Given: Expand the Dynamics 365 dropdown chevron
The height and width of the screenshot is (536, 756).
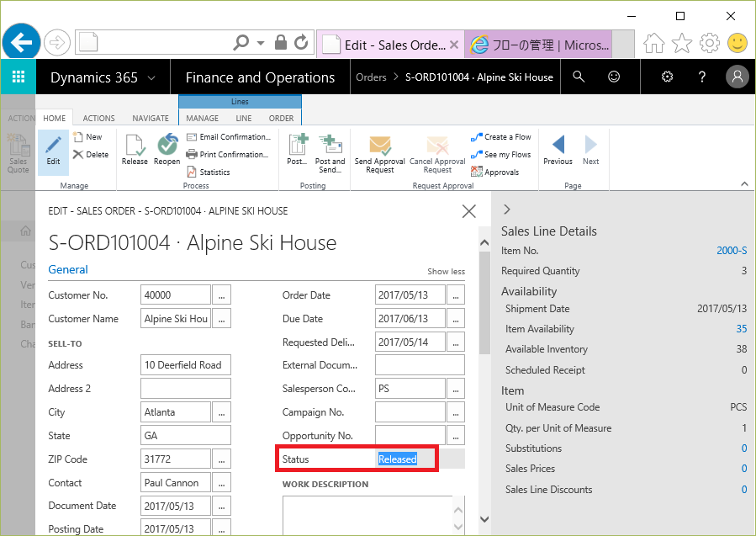Looking at the screenshot, I should pyautogui.click(x=151, y=77).
